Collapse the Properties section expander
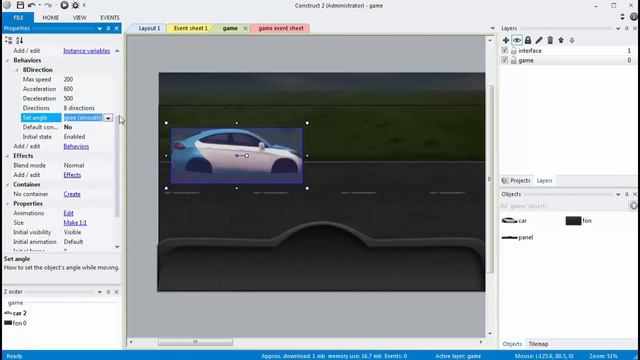 (x=7, y=204)
